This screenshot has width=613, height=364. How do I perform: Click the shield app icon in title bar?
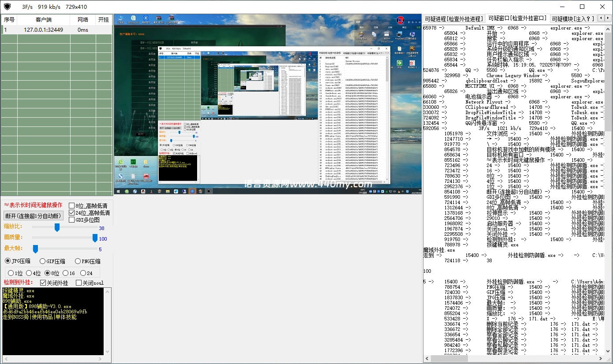[7, 7]
